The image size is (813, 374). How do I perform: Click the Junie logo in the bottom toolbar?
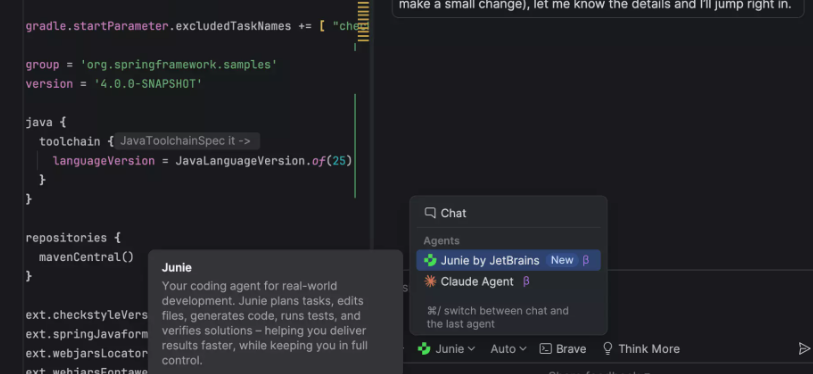click(424, 349)
